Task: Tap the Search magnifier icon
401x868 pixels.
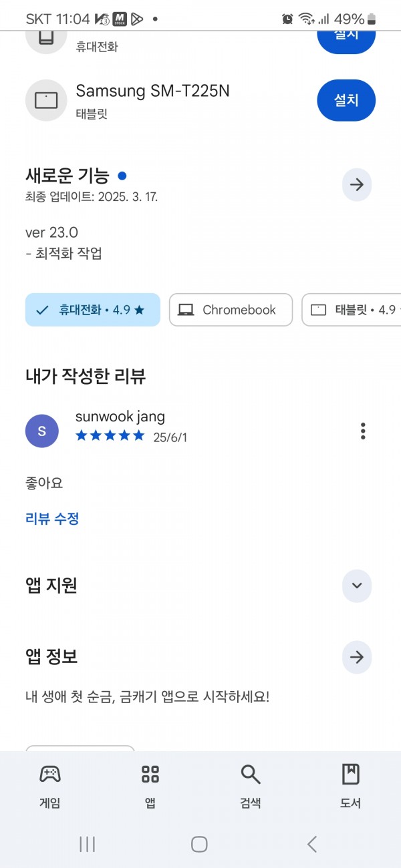Action: tap(251, 775)
